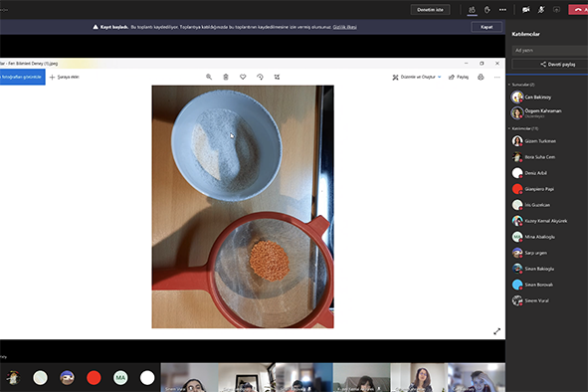Select the crop tool icon
588x392 pixels.
pyautogui.click(x=277, y=77)
